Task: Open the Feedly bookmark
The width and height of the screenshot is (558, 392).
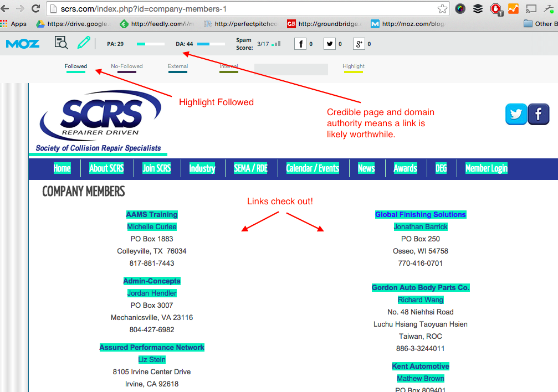Action: point(157,24)
